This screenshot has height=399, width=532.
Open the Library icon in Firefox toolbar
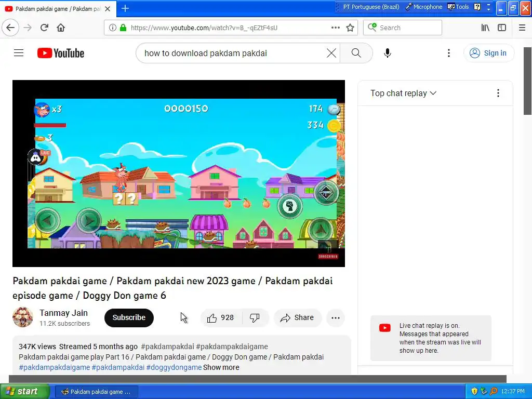(x=485, y=28)
